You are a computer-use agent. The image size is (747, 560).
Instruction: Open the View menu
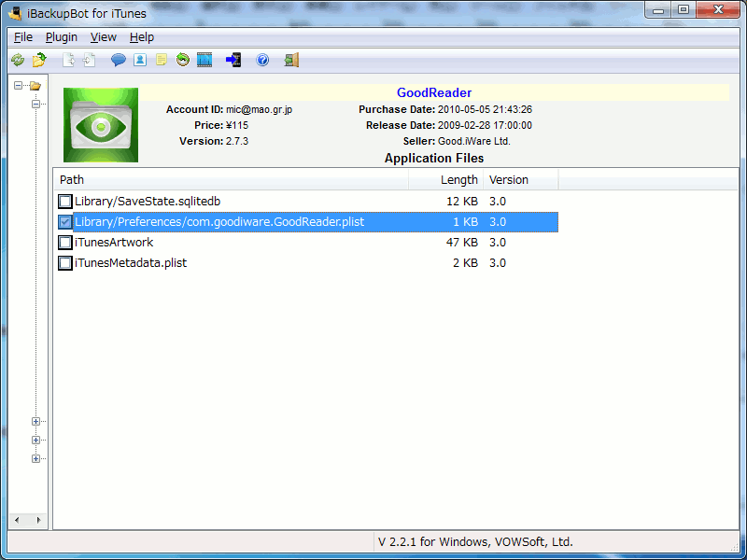click(104, 37)
